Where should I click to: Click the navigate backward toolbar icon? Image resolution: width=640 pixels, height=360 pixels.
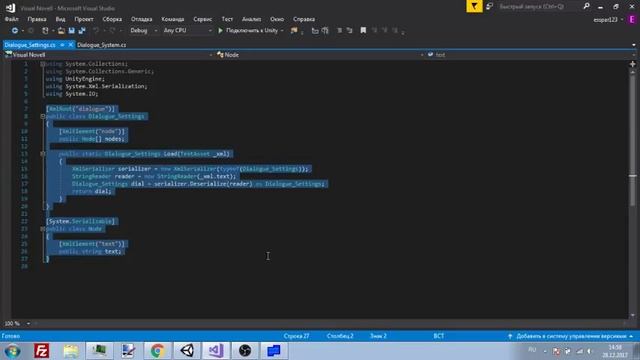point(15,31)
